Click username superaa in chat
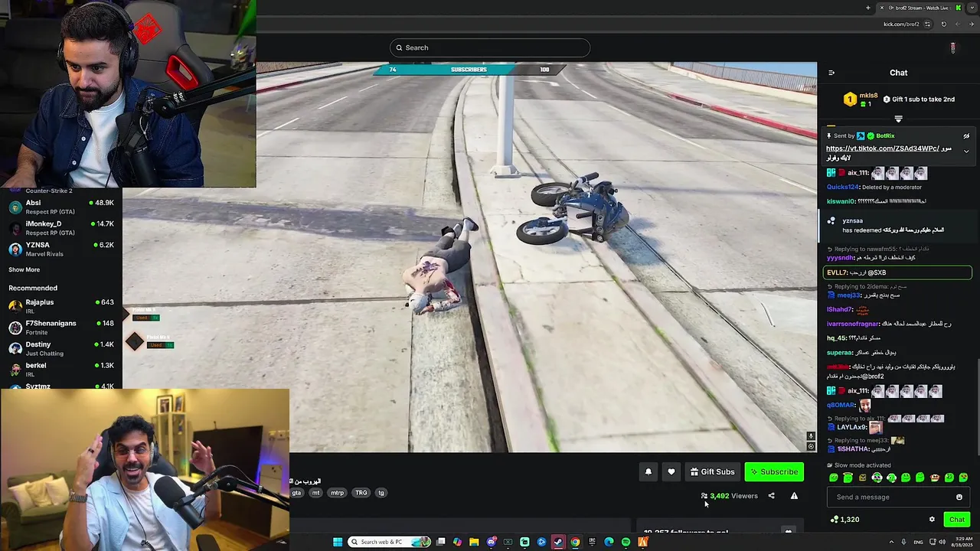Viewport: 980px width, 551px height. click(x=839, y=353)
